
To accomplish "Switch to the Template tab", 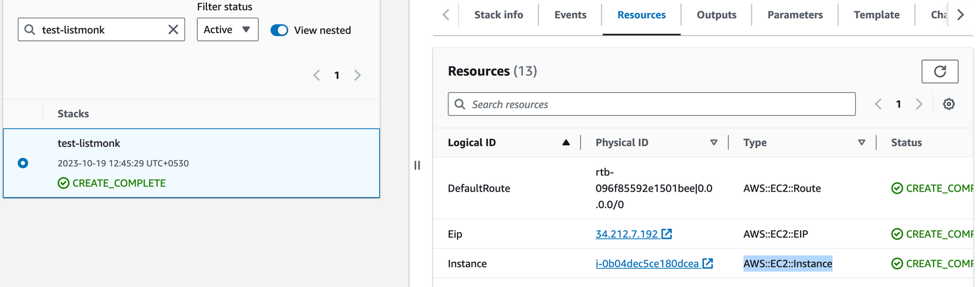I will (876, 15).
